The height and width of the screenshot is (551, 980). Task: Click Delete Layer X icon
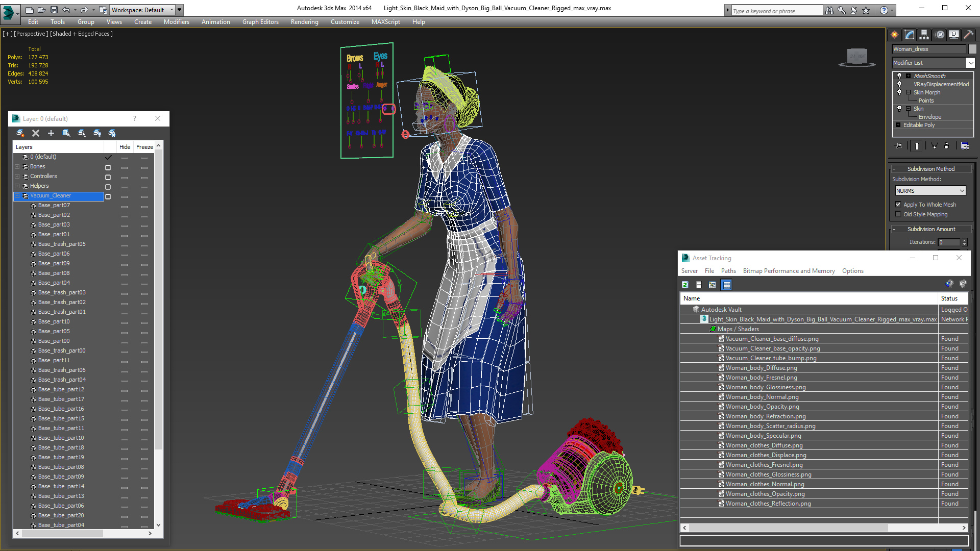(36, 133)
